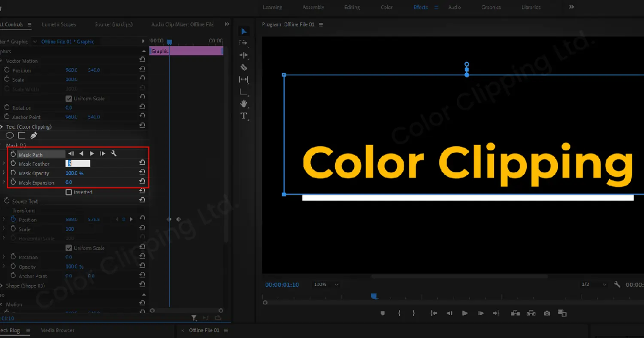Activate the Razor tool

(243, 67)
